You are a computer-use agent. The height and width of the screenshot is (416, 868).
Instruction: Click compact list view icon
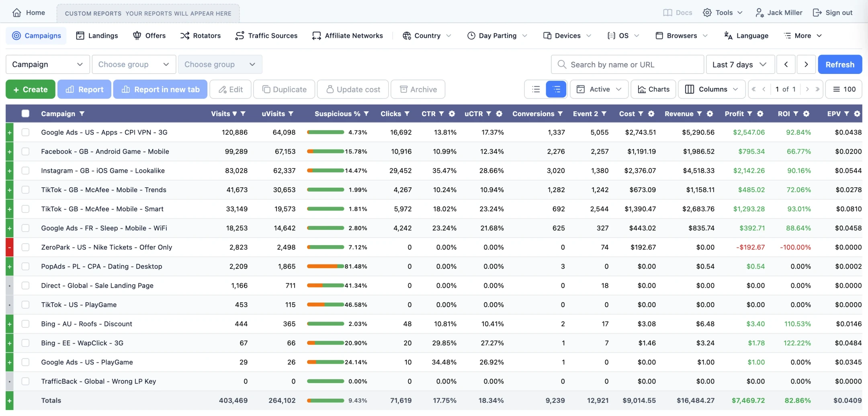tap(536, 89)
